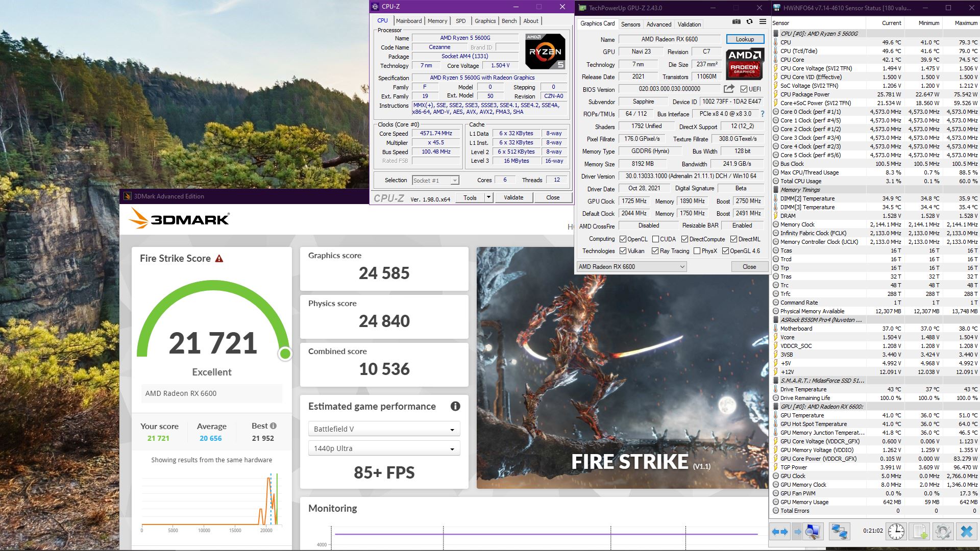Image resolution: width=980 pixels, height=551 pixels.
Task: Switch to the Advanced tab in GPU-Z
Action: point(659,24)
